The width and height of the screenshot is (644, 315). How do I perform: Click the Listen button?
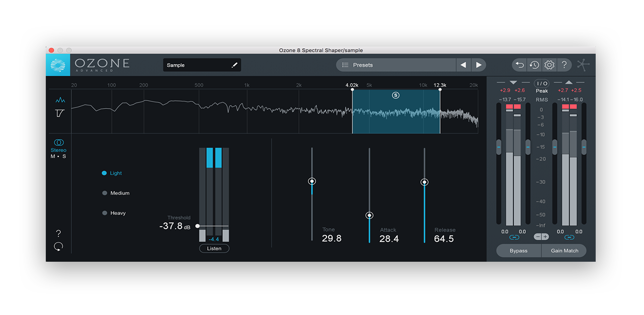[214, 248]
